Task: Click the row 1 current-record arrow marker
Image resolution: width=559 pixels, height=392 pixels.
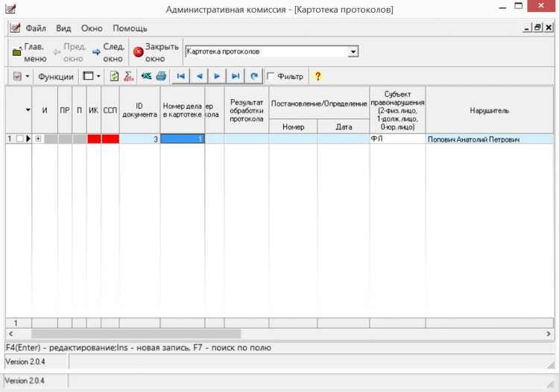Action: coord(28,139)
